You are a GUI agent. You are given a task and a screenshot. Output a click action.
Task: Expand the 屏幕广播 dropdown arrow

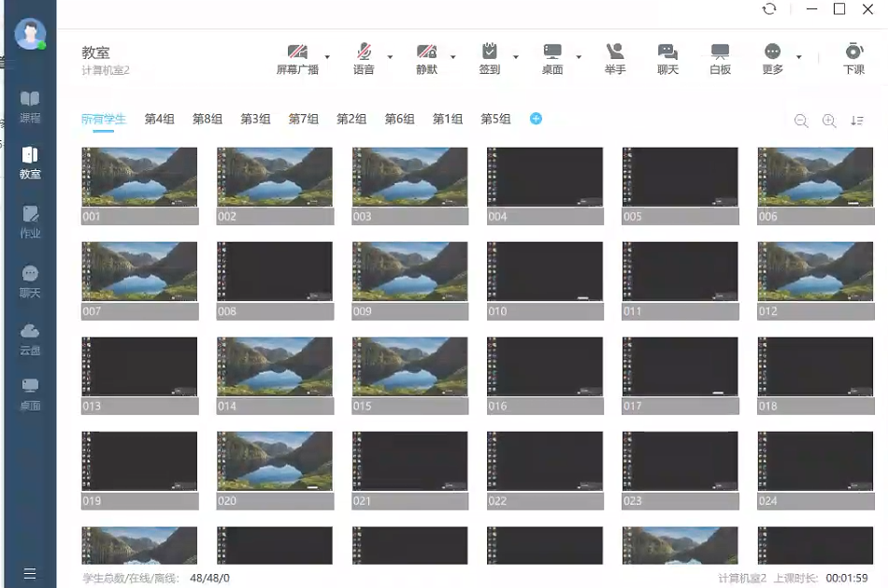(x=327, y=57)
